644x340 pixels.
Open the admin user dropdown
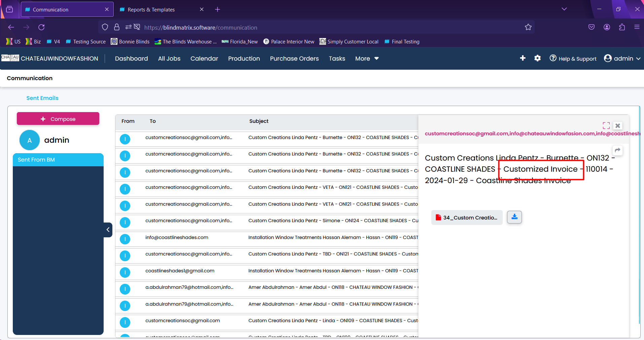(x=622, y=59)
